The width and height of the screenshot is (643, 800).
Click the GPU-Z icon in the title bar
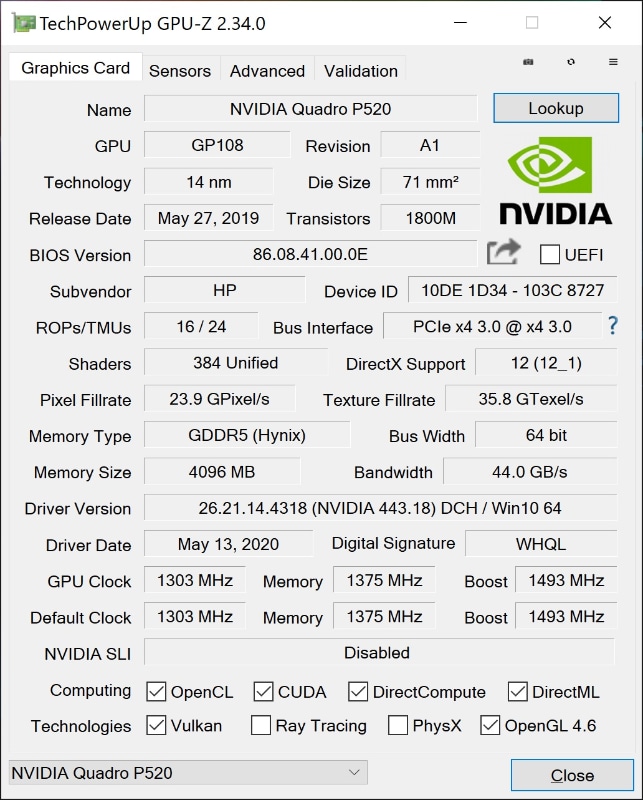click(22, 22)
